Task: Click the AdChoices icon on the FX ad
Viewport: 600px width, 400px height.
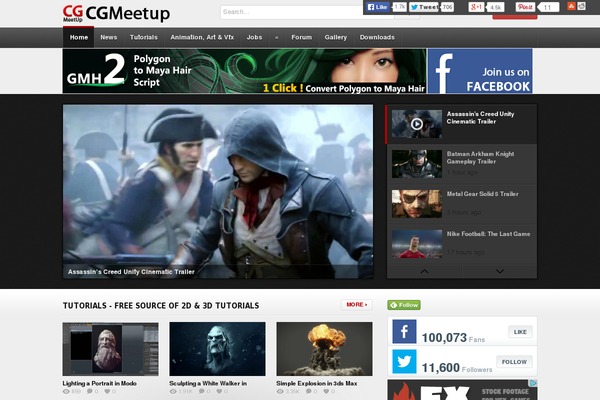Action: [533, 383]
